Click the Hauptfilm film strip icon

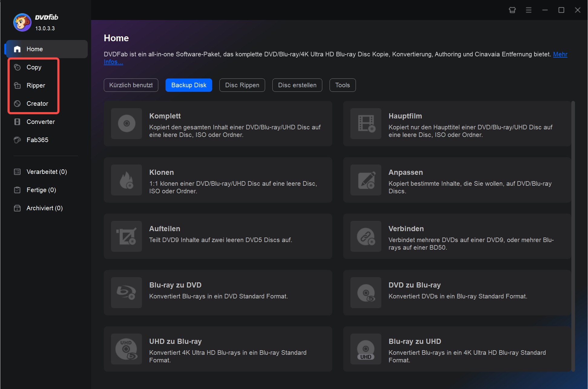pyautogui.click(x=366, y=124)
